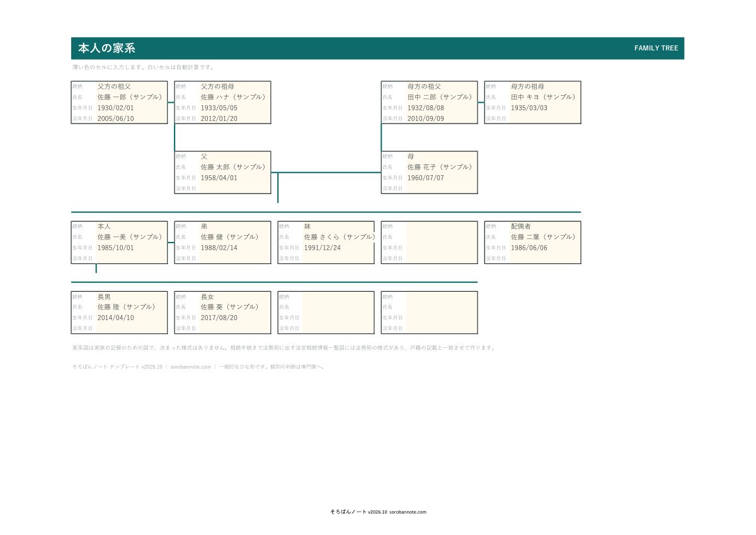Click birth date 2014/04/10
The width and height of the screenshot is (756, 535).
pos(132,318)
